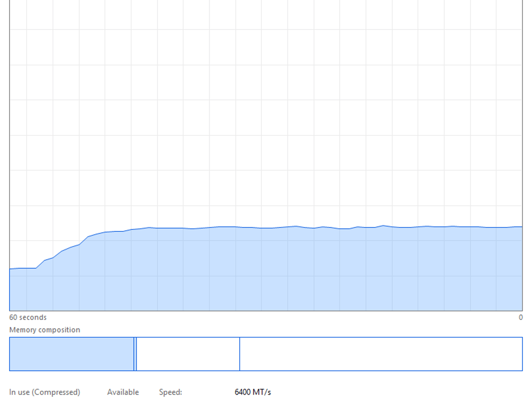Click the Standby segment of memory composition bar
Image resolution: width=532 pixels, height=399 pixels.
(188, 354)
